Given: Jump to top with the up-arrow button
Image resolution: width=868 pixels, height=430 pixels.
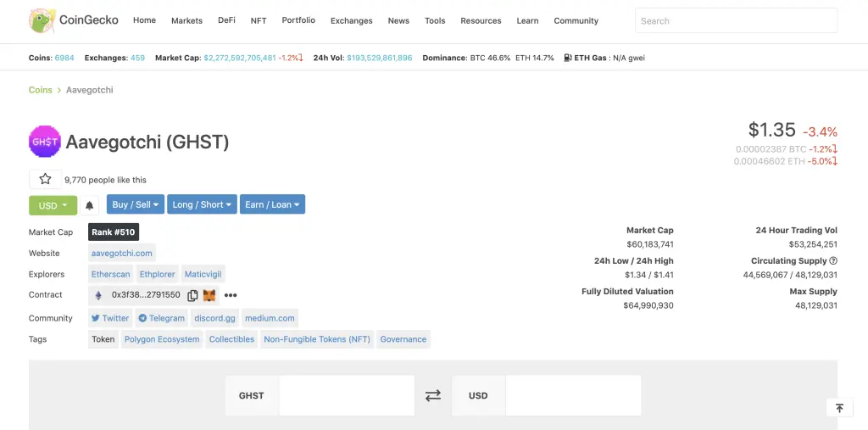Looking at the screenshot, I should [x=839, y=408].
